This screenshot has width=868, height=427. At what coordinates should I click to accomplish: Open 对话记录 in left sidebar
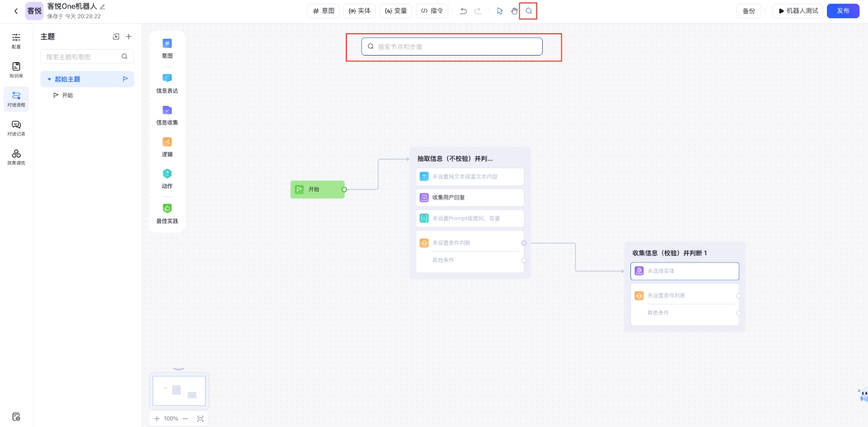[x=16, y=128]
